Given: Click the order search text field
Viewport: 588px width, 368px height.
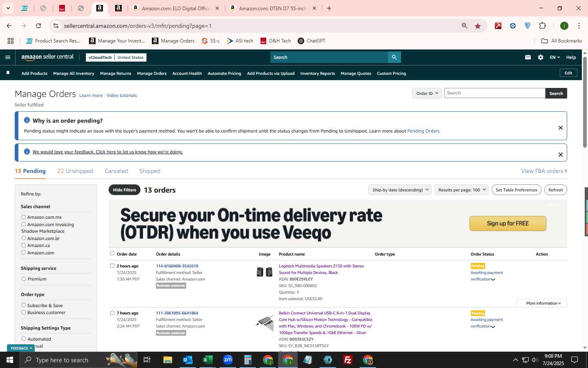Looking at the screenshot, I should (x=494, y=93).
